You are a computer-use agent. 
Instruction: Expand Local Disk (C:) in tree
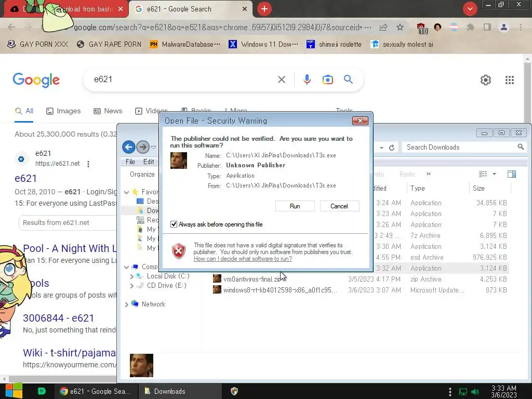pyautogui.click(x=131, y=276)
